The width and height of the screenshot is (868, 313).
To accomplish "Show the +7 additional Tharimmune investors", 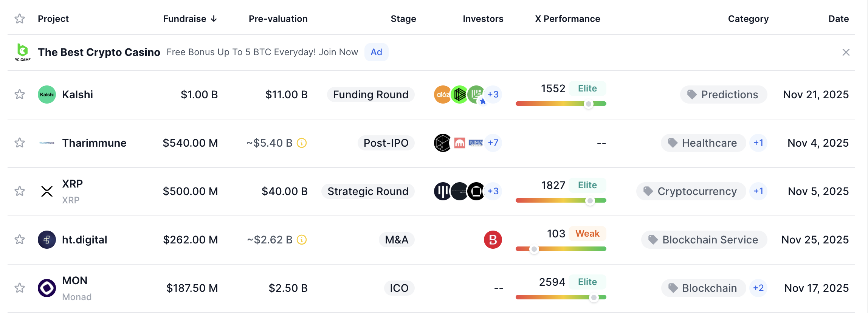I will 493,143.
